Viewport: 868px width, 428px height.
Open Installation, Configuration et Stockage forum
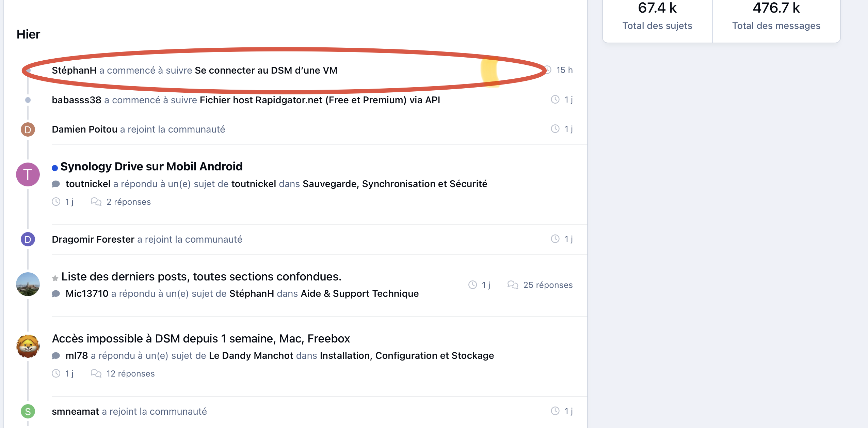407,355
